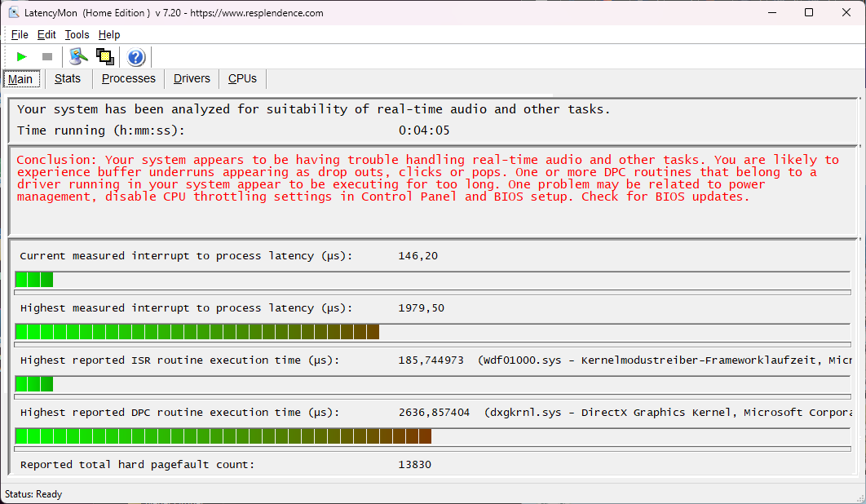Maximize the LatencyMon window

point(809,13)
